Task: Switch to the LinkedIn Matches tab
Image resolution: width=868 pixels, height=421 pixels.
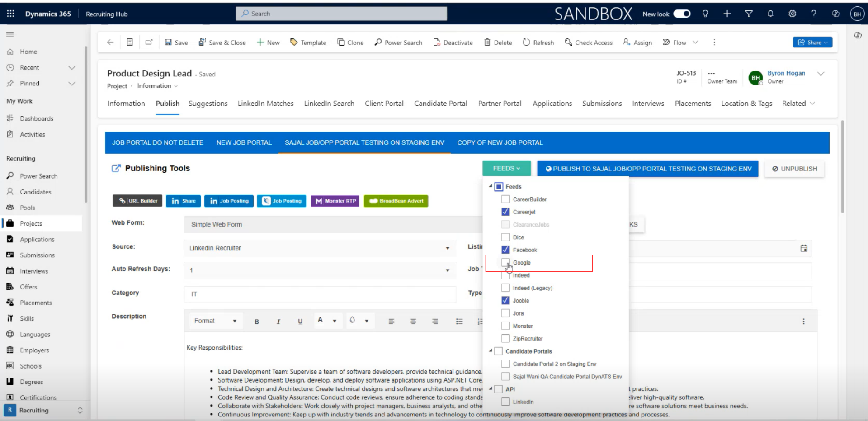Action: coord(265,104)
